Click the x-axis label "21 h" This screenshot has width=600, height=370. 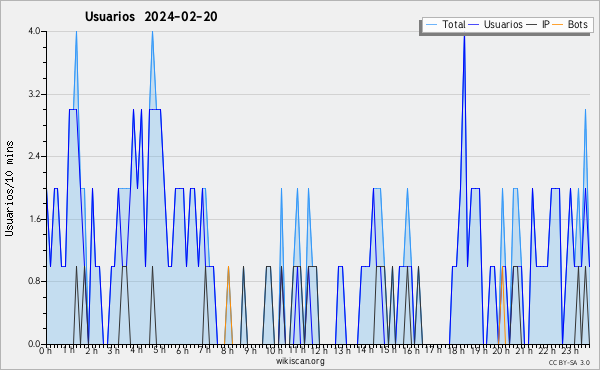524,351
